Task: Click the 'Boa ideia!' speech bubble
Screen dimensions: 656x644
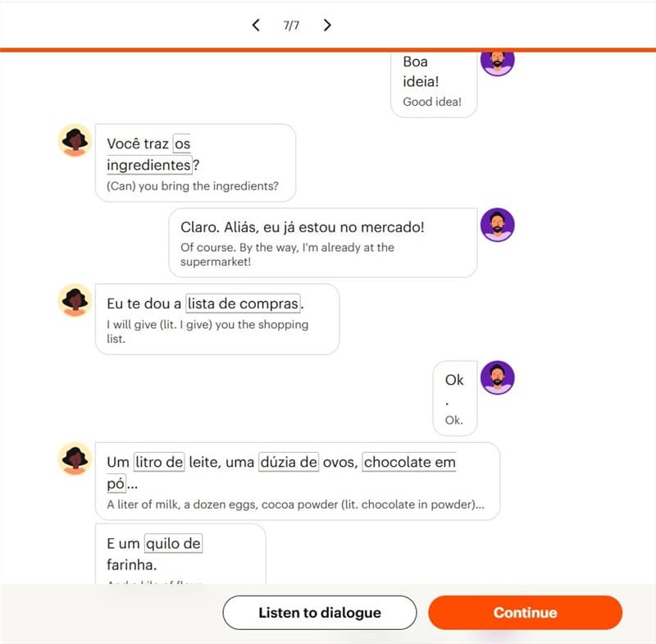Action: tap(434, 84)
